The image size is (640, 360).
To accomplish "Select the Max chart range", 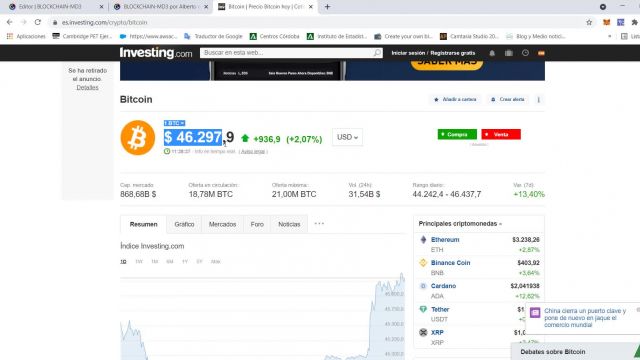I will point(216,262).
